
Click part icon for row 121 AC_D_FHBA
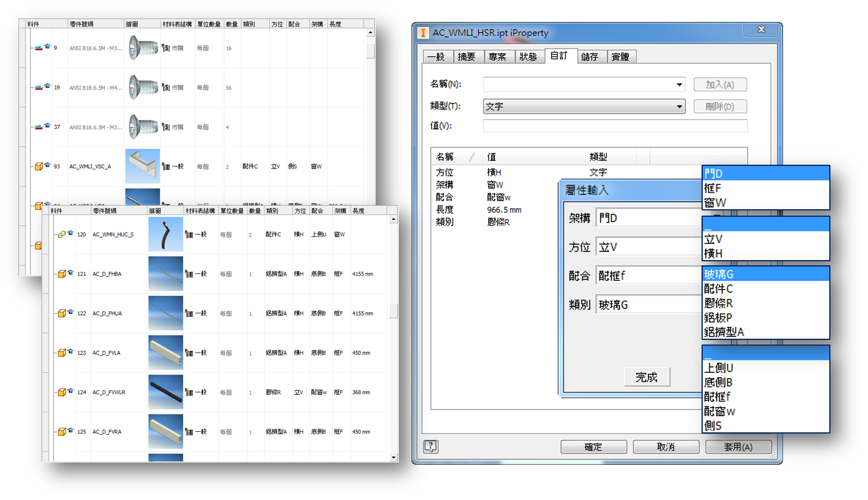point(61,274)
